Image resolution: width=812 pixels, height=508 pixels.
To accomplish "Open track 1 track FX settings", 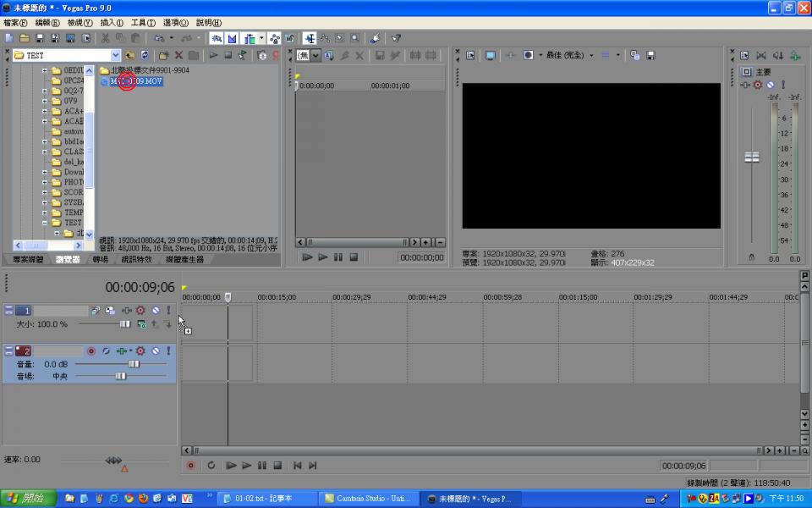I will [140, 311].
